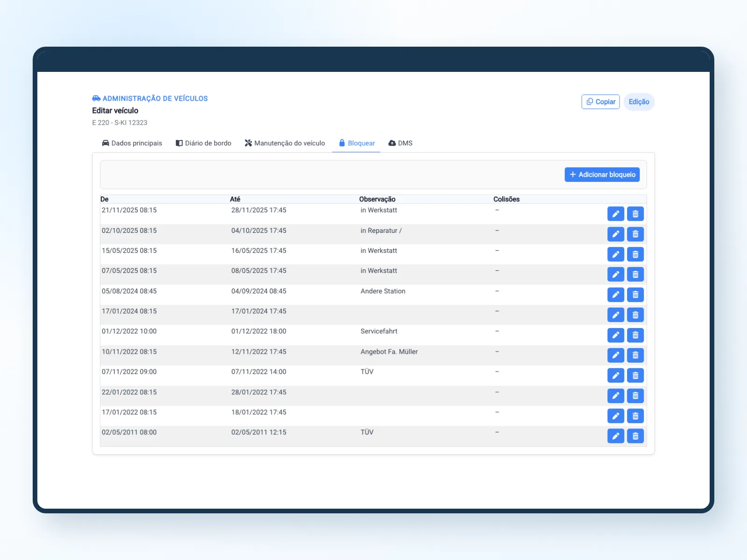Delete the 02/10/2025 in Reparatur block
The height and width of the screenshot is (560, 747).
tap(635, 234)
